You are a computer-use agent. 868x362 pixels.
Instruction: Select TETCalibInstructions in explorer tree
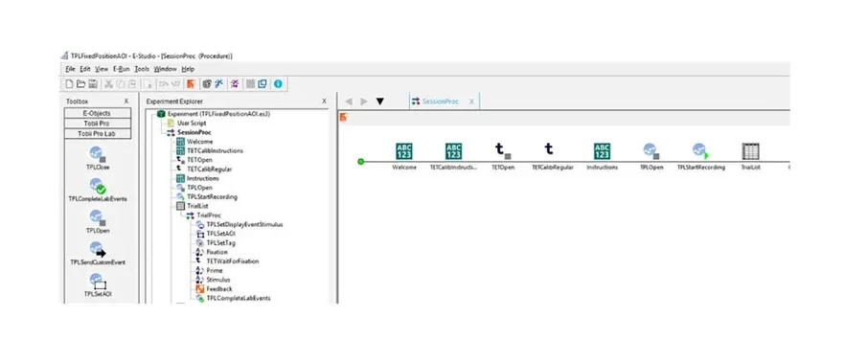209,150
